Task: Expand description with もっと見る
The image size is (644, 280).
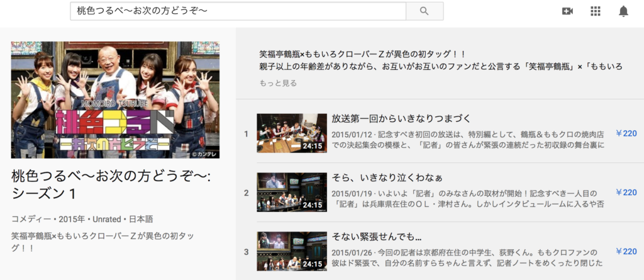Action: pyautogui.click(x=278, y=84)
